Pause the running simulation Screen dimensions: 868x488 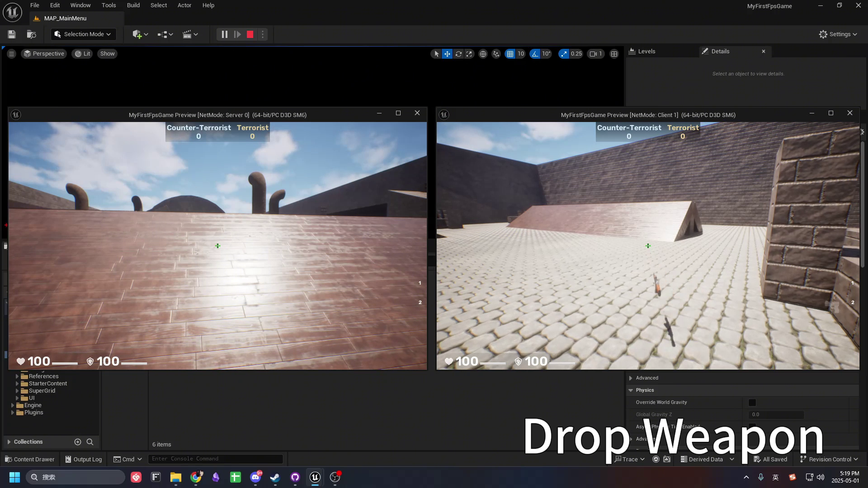[225, 34]
